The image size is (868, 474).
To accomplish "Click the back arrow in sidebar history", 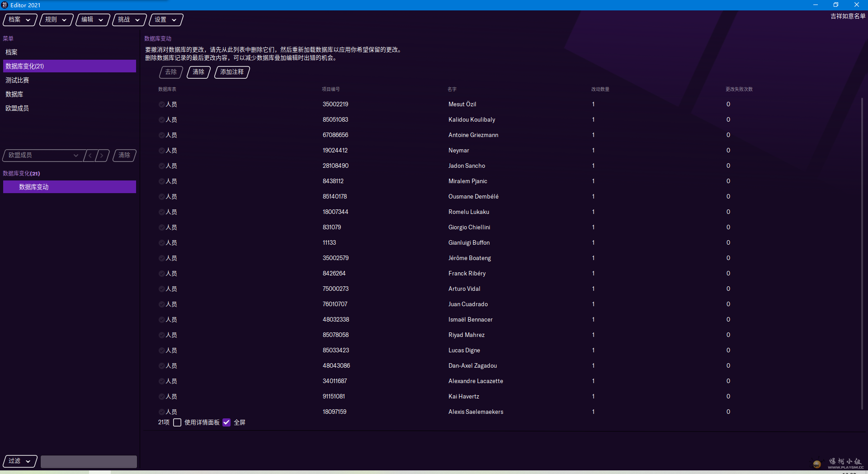I will pyautogui.click(x=90, y=156).
